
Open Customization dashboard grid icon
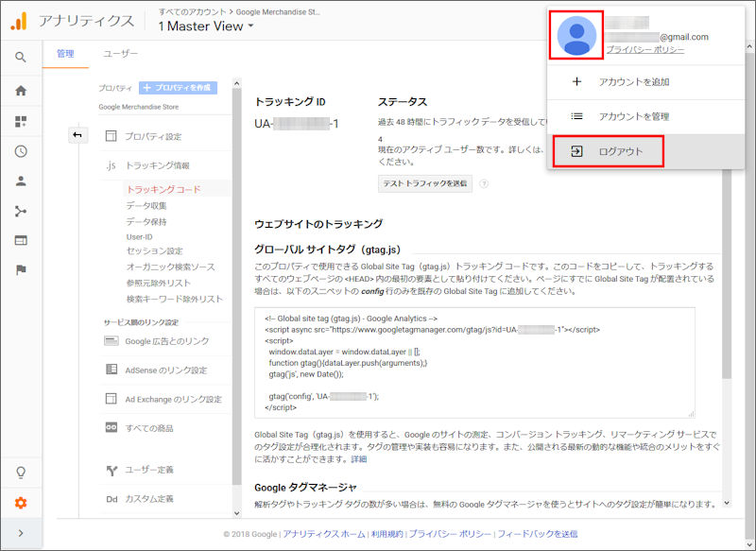(x=21, y=122)
